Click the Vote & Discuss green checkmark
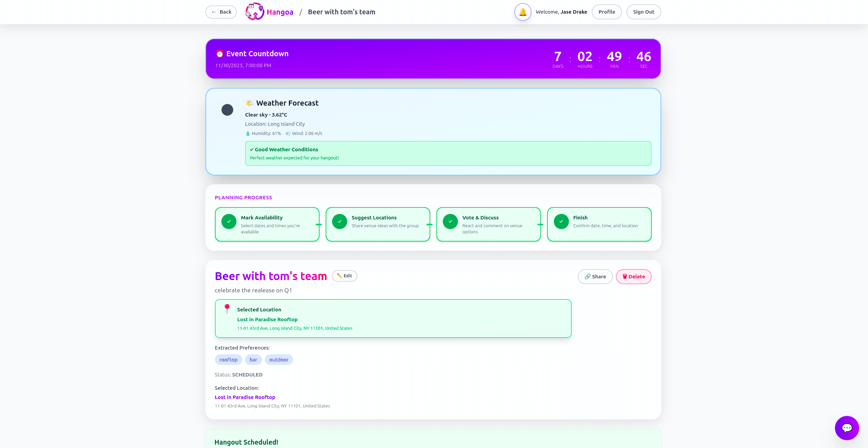 coord(450,221)
